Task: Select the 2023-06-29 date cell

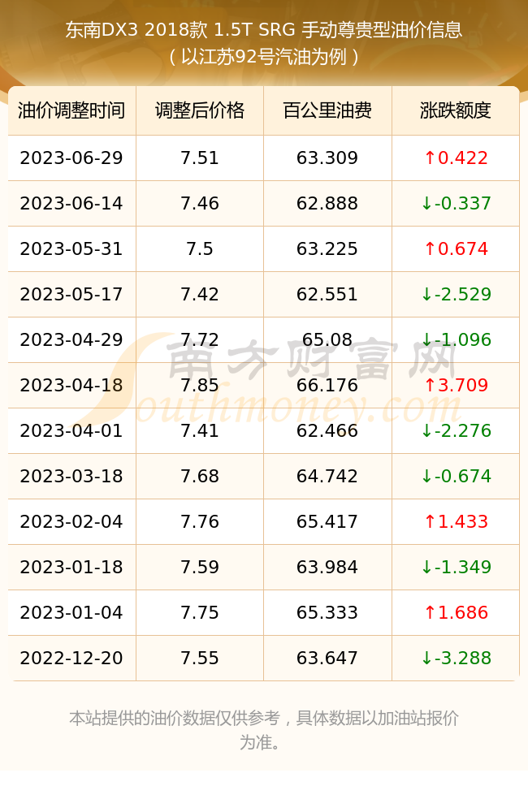Action: pos(71,158)
